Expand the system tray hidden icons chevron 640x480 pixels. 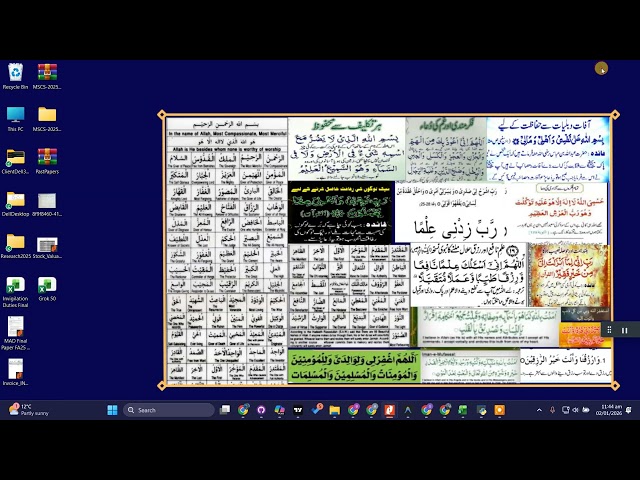click(x=538, y=410)
